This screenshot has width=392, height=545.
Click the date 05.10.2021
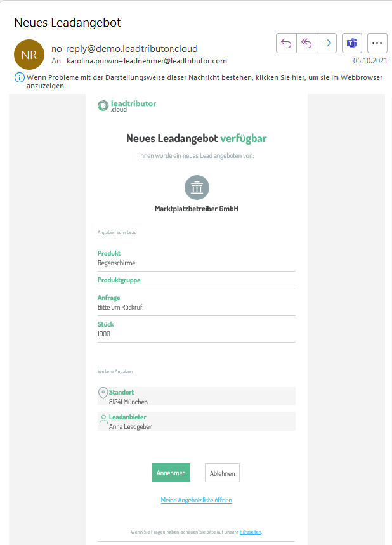point(370,61)
